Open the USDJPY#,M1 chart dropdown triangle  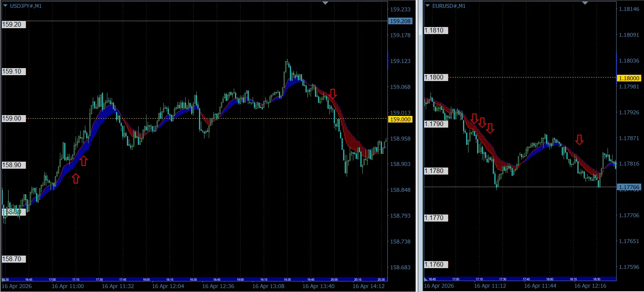5,6
